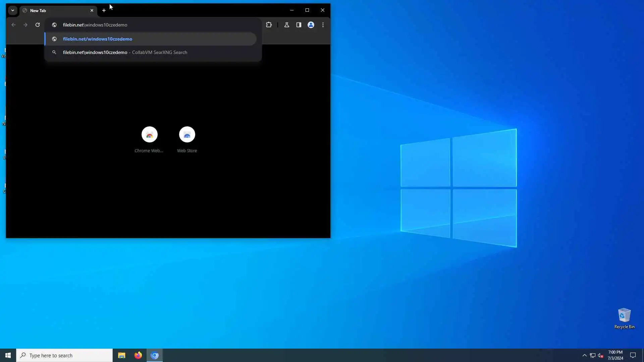
Task: Click muted volume tray icon
Action: pos(601,355)
